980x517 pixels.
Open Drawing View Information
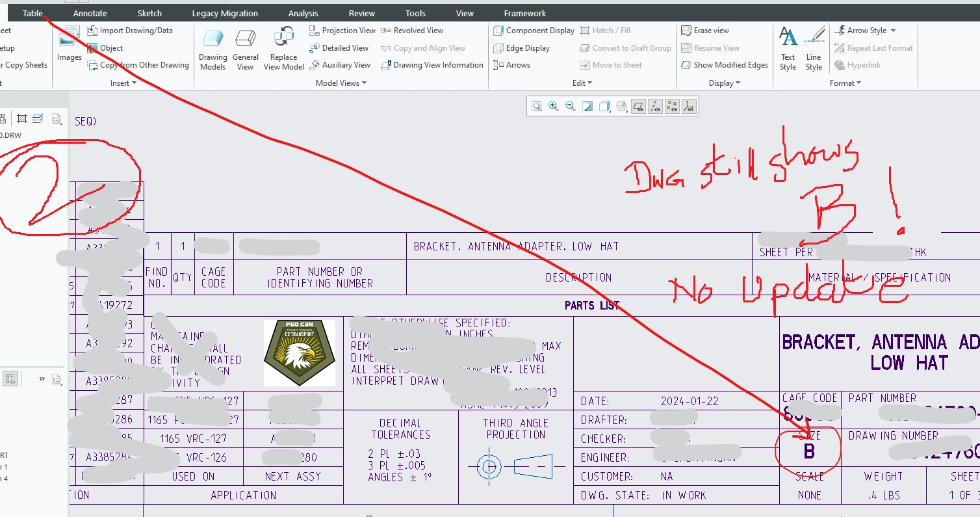432,65
